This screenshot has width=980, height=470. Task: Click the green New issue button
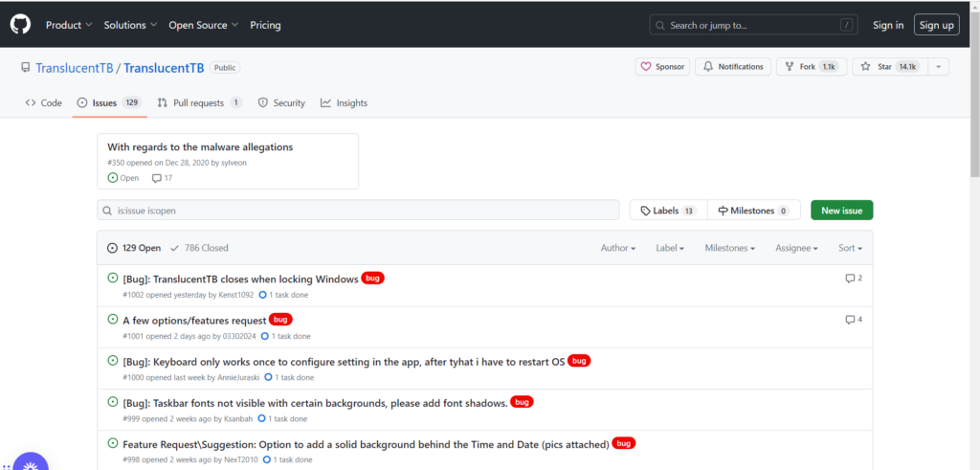(x=841, y=211)
